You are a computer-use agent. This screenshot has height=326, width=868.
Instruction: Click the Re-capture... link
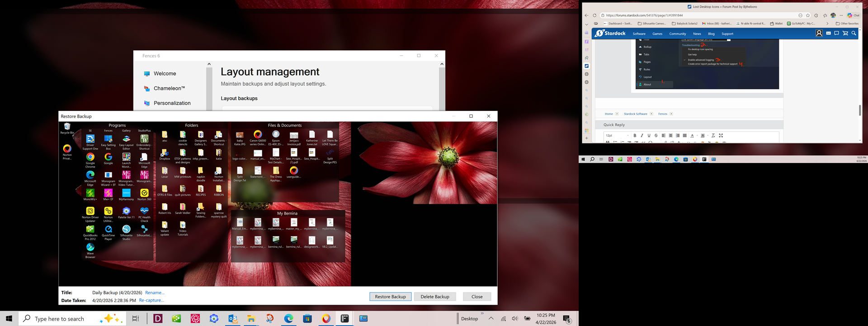tap(151, 300)
